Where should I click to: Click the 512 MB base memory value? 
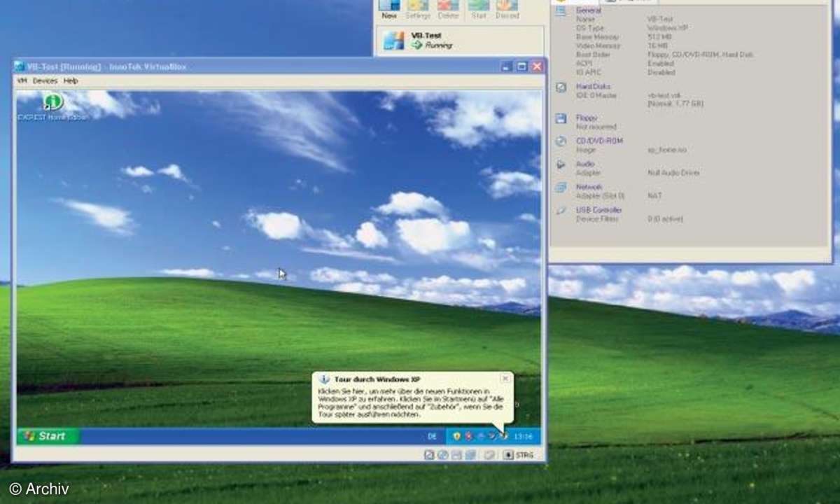(658, 37)
